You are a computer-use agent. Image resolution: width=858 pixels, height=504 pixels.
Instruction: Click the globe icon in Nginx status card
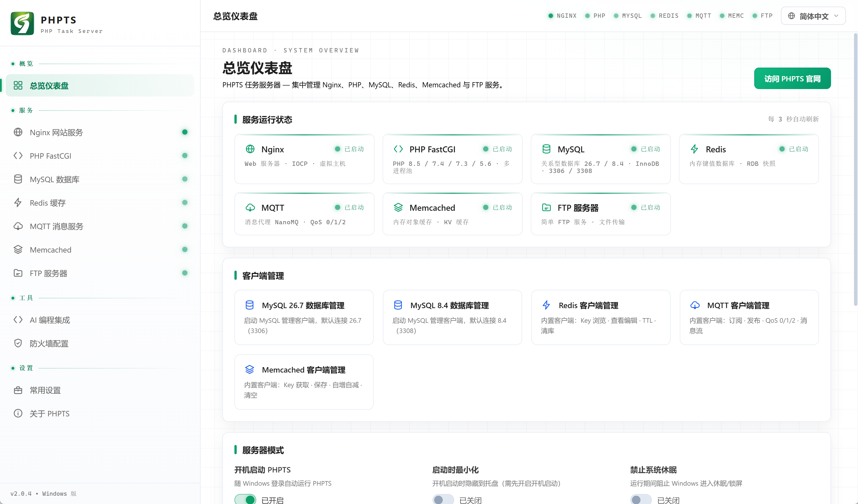(x=250, y=149)
